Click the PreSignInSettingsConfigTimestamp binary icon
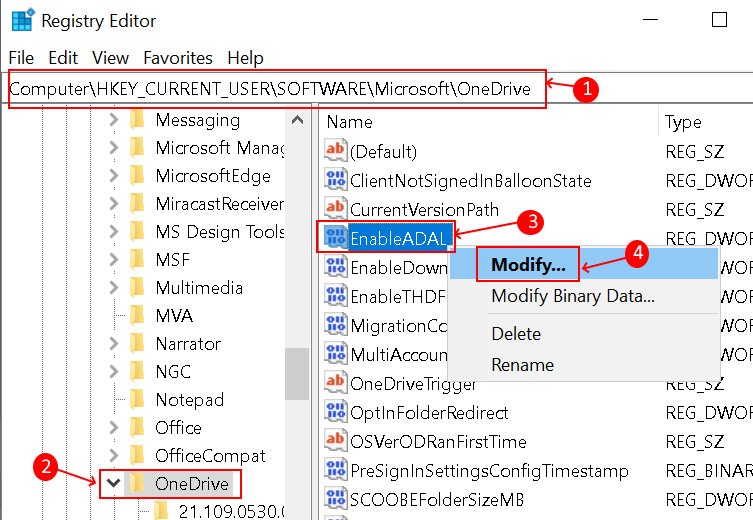This screenshot has height=520, width=753. (x=335, y=470)
